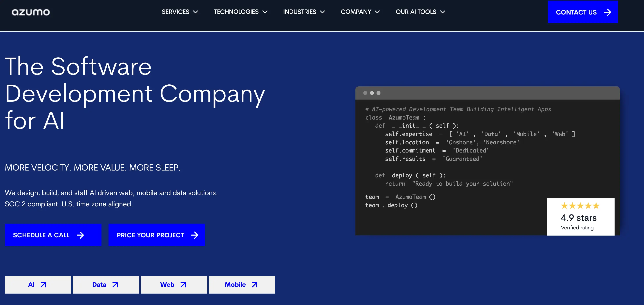The image size is (644, 305).
Task: Click the Contact Us button
Action: tap(583, 12)
